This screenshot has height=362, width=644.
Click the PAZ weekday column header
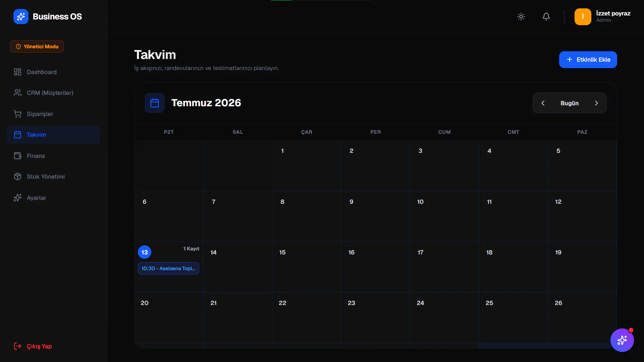582,132
